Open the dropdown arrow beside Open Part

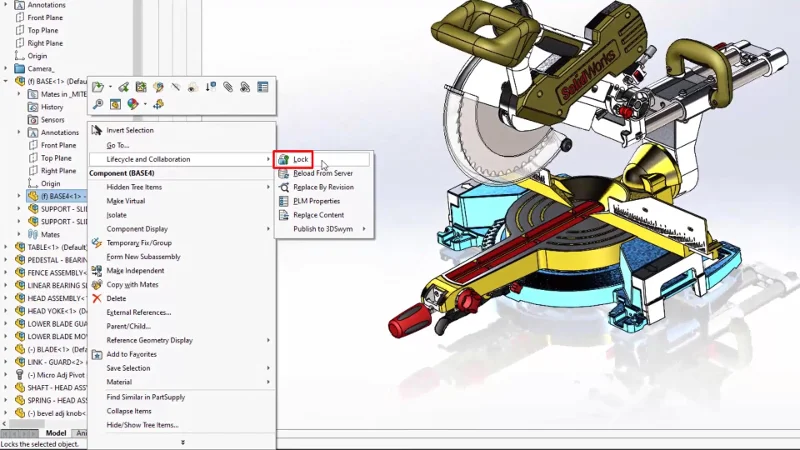(x=109, y=87)
